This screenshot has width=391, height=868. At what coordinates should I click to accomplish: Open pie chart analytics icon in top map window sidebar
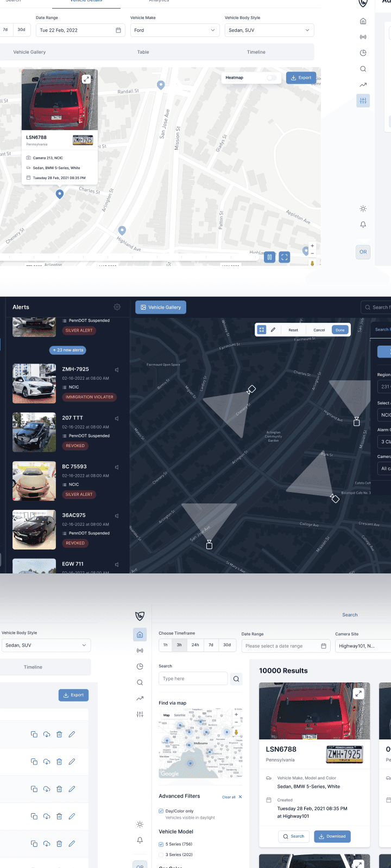click(363, 53)
